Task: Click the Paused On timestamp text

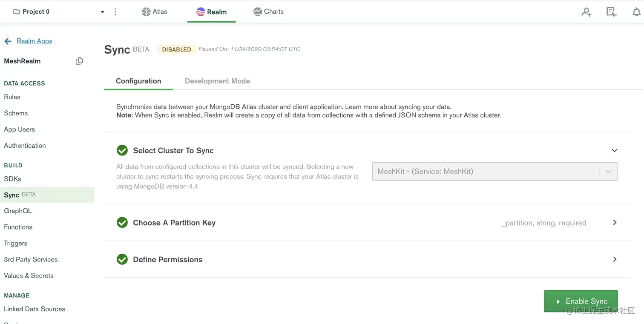Action: tap(250, 49)
